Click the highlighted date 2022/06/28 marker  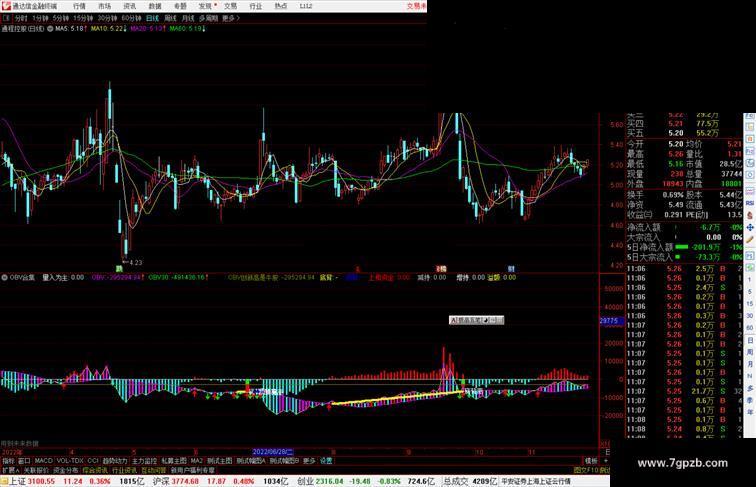click(273, 452)
